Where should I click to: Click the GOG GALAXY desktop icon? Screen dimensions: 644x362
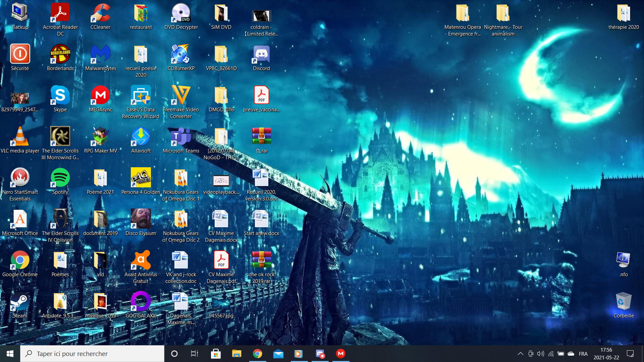(141, 305)
